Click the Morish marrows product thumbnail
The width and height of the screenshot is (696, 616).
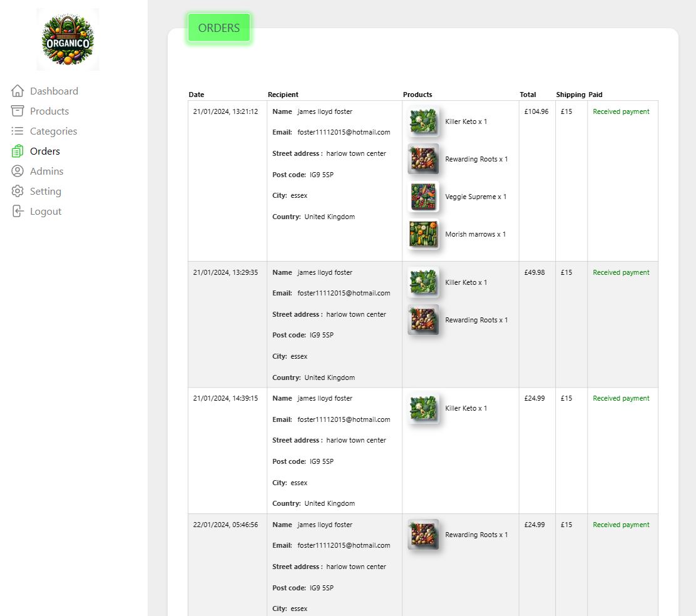click(423, 234)
